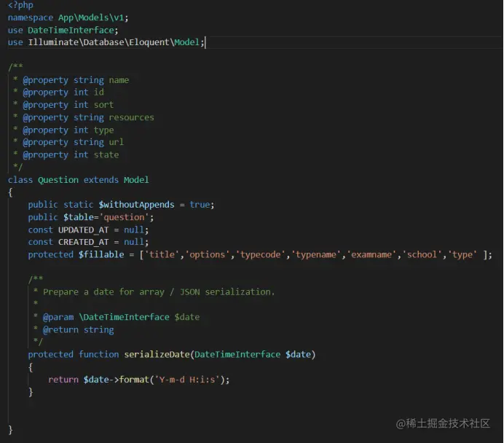Click 'DateTimeInterface' type hint in function signature
The width and height of the screenshot is (504, 443).
237,355
